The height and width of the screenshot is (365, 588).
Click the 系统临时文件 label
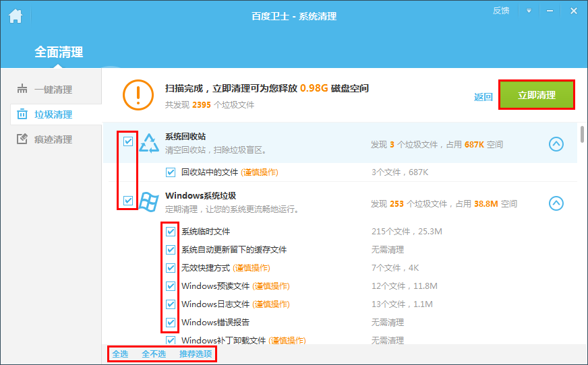coord(206,232)
